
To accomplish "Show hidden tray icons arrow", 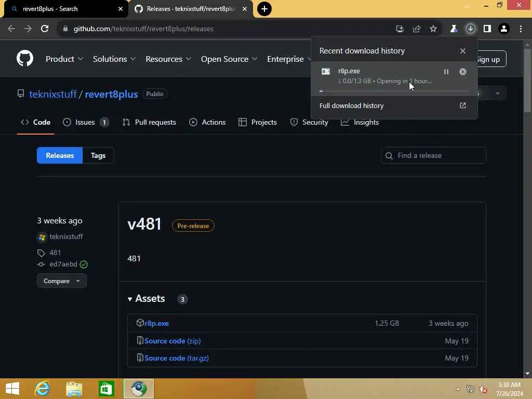I will pos(458,389).
